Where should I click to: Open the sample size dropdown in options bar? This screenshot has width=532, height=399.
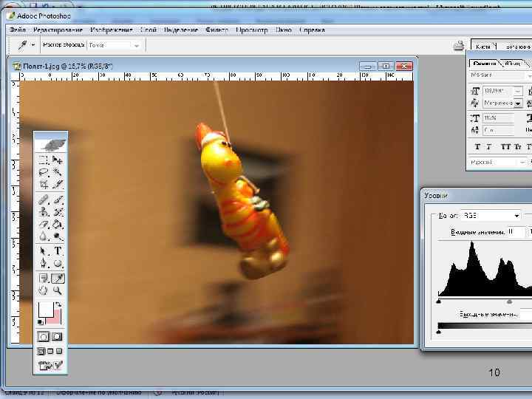tap(137, 45)
